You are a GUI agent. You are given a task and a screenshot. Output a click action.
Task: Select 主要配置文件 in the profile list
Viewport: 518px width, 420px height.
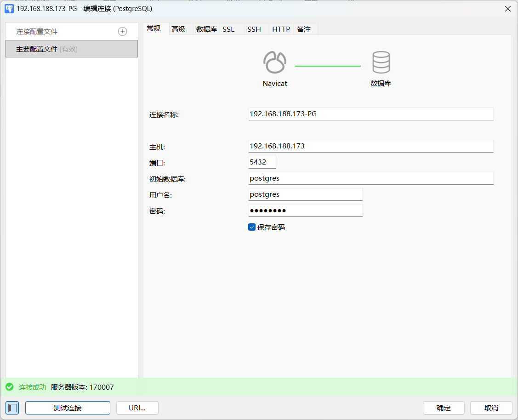pos(71,49)
